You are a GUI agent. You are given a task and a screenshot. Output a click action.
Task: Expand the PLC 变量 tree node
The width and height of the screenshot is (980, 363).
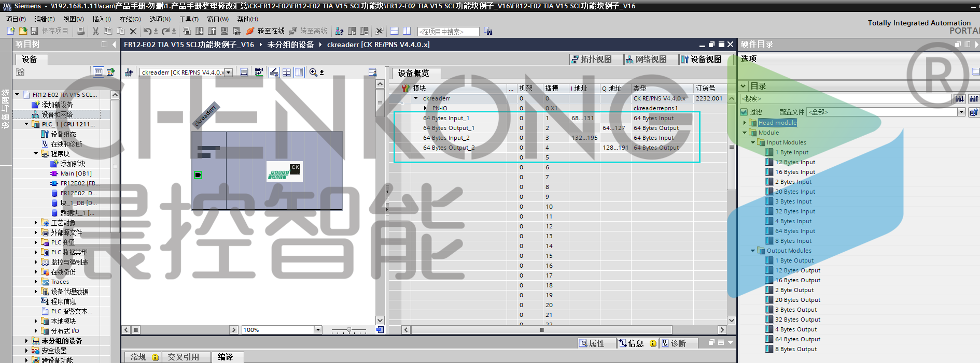pyautogui.click(x=36, y=242)
